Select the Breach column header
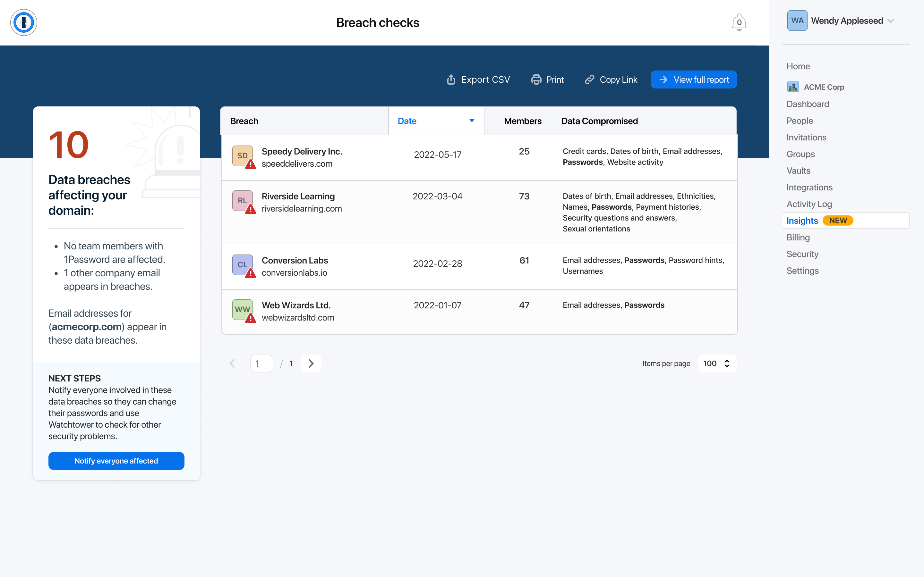 click(244, 121)
